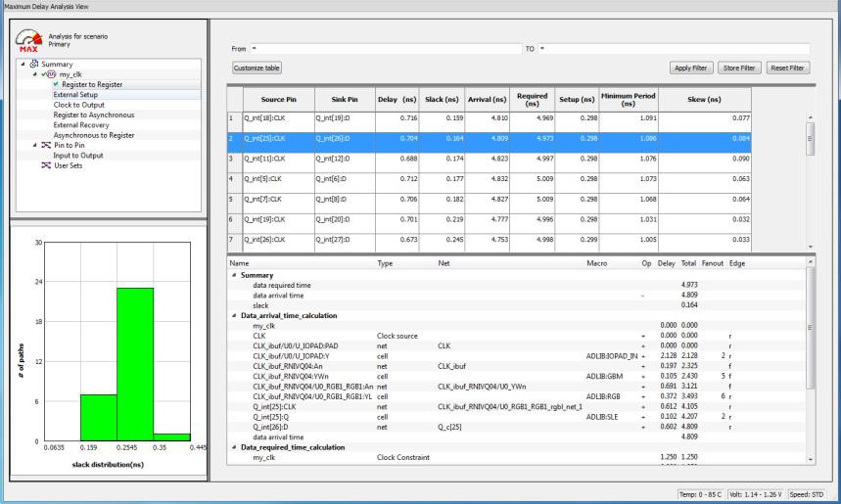Click the Reset Filter button
Viewport: 841px width, 504px height.
(x=787, y=68)
